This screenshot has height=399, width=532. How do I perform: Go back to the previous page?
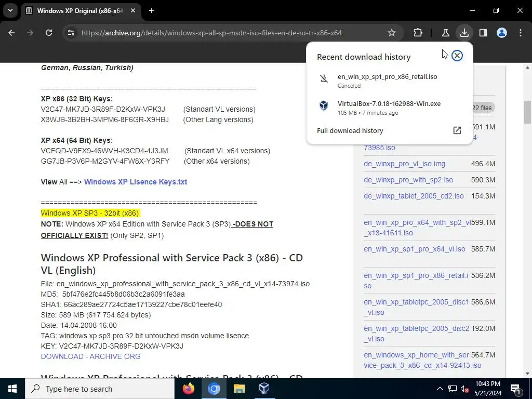pyautogui.click(x=11, y=33)
